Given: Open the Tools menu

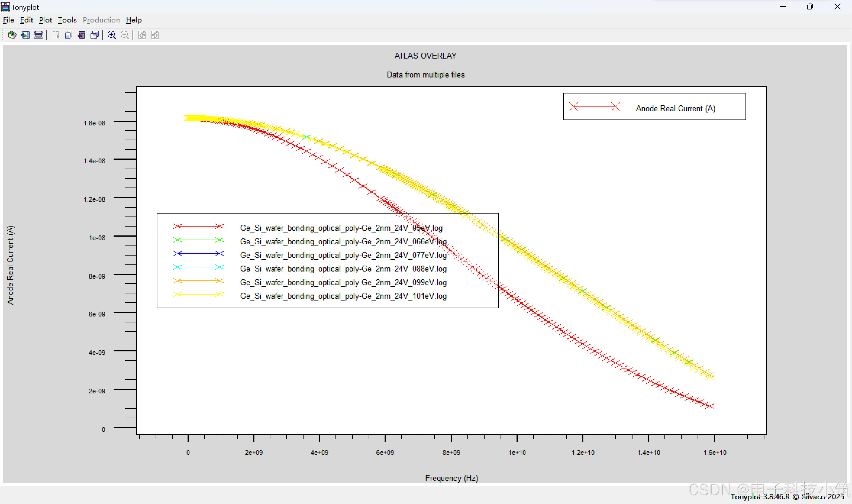Looking at the screenshot, I should pos(67,20).
